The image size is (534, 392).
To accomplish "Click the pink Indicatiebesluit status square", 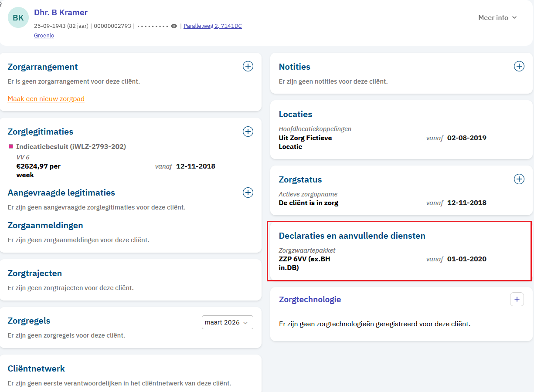I will pyautogui.click(x=11, y=147).
